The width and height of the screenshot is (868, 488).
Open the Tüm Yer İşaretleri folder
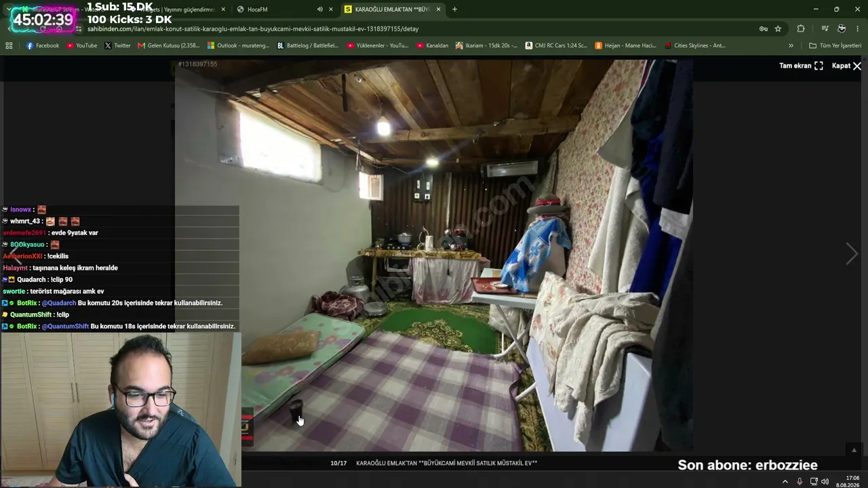pyautogui.click(x=835, y=46)
